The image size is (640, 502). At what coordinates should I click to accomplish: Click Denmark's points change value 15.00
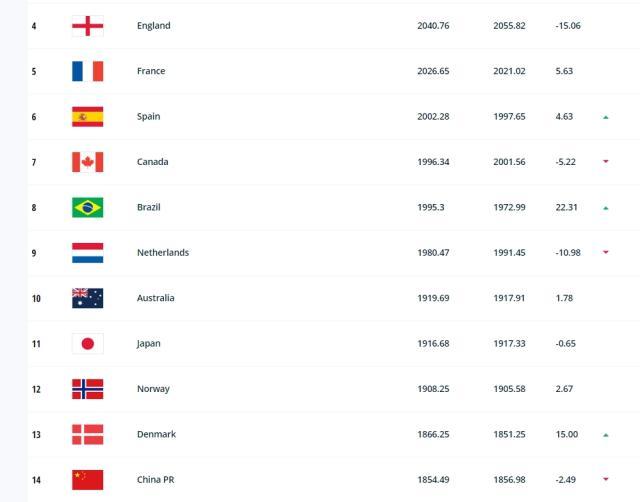pos(567,435)
